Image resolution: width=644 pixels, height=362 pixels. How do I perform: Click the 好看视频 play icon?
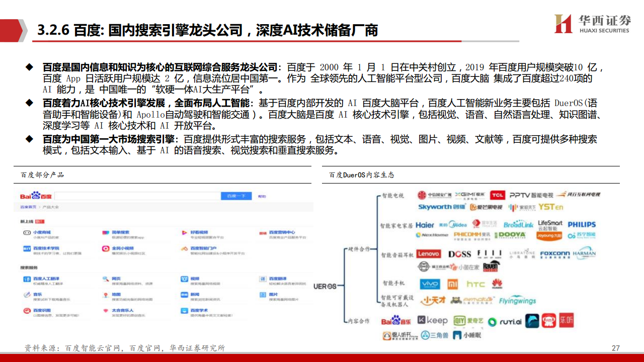pos(185,233)
